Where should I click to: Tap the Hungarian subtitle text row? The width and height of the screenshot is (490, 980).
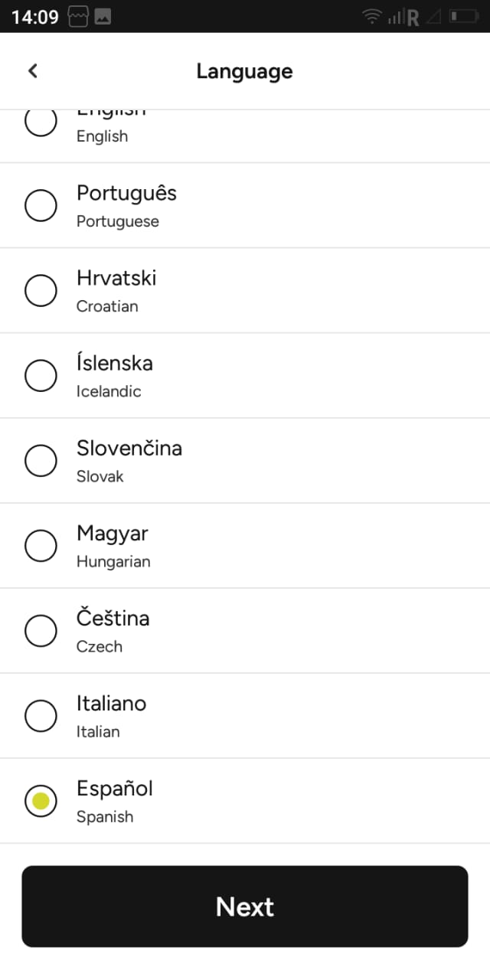click(x=113, y=561)
